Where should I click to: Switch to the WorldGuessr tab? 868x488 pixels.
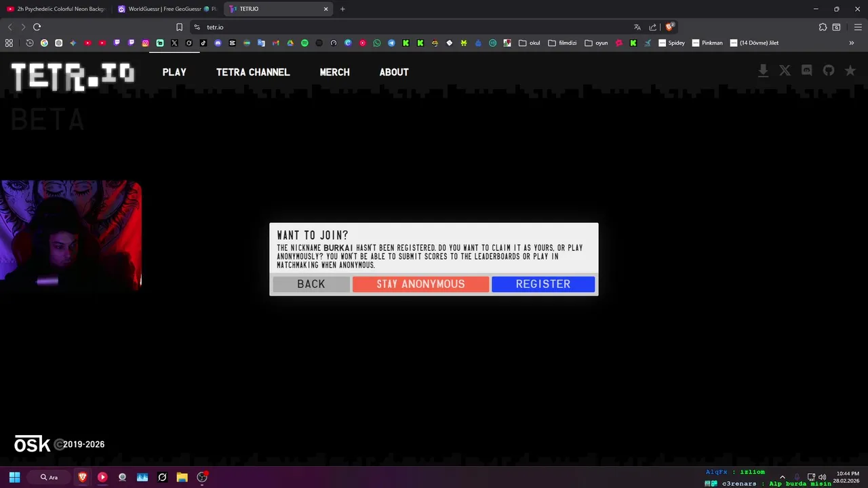[167, 9]
